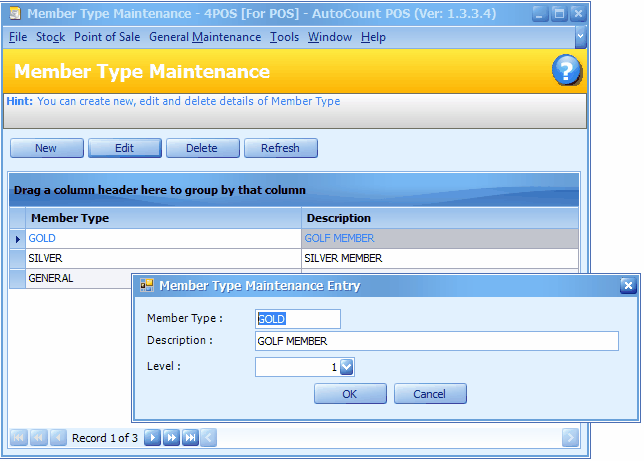This screenshot has width=644, height=461.
Task: Open the Help menu
Action: (x=373, y=37)
